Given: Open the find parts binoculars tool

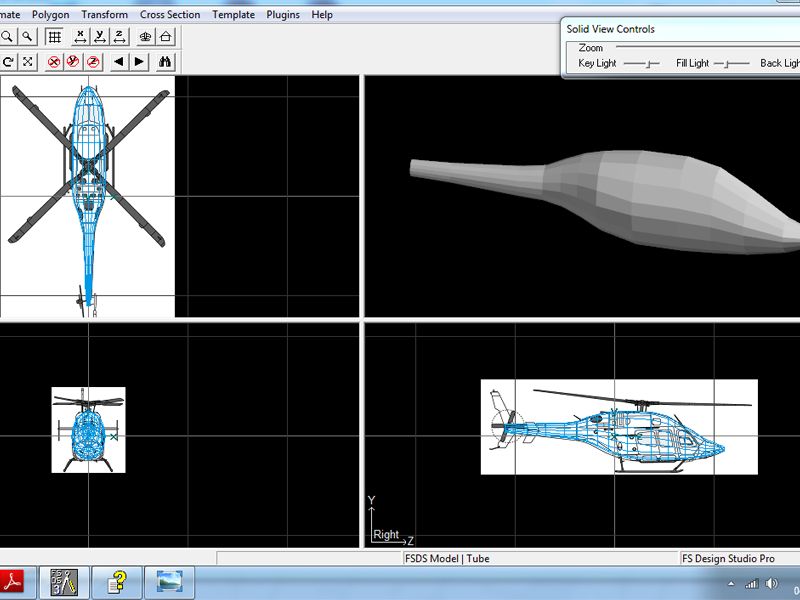Looking at the screenshot, I should [x=165, y=60].
